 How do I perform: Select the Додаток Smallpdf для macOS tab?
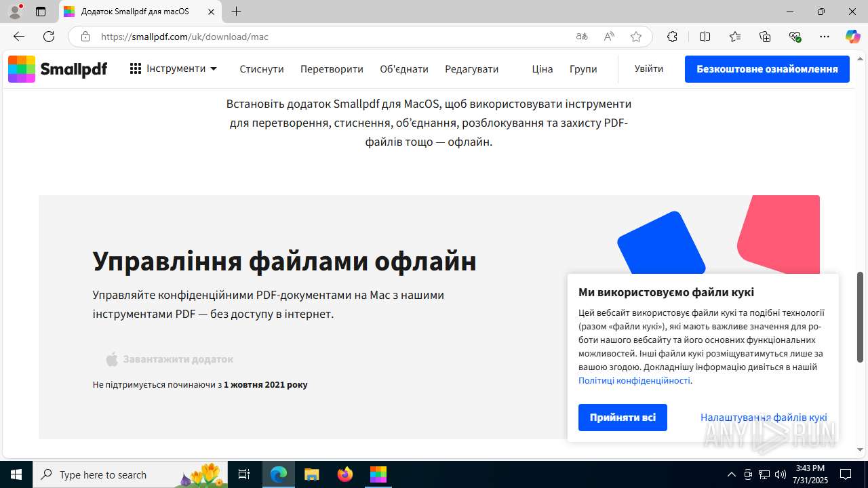click(140, 12)
